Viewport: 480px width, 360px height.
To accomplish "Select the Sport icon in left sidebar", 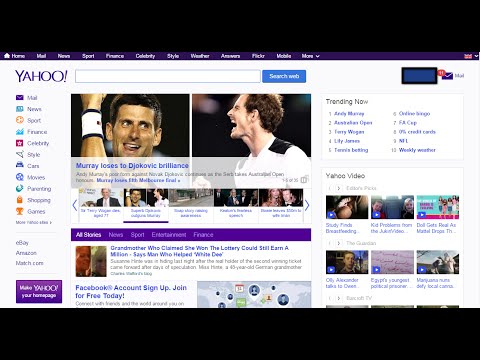I will (20, 120).
